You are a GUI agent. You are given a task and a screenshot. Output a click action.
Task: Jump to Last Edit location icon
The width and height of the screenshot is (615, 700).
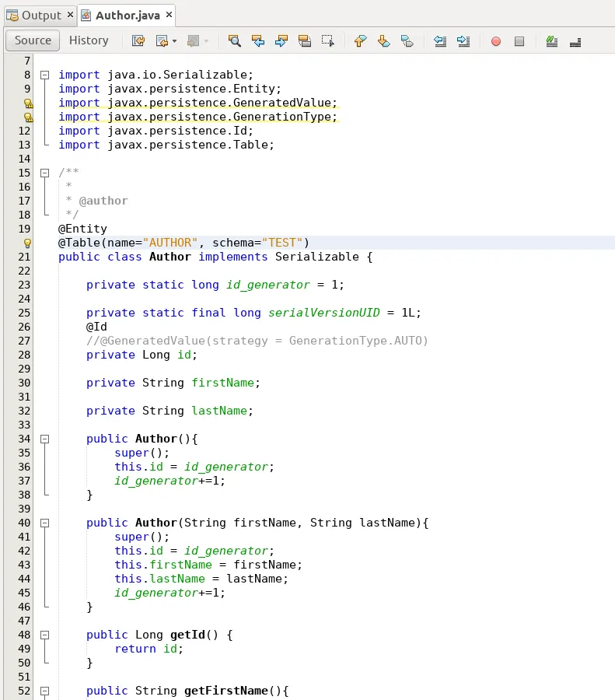pyautogui.click(x=138, y=41)
